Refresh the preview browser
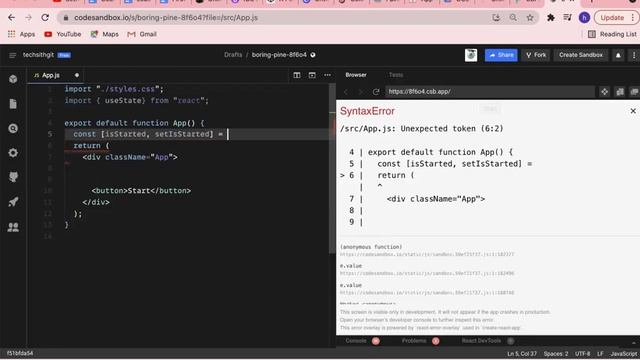This screenshot has width=640, height=360. [376, 92]
